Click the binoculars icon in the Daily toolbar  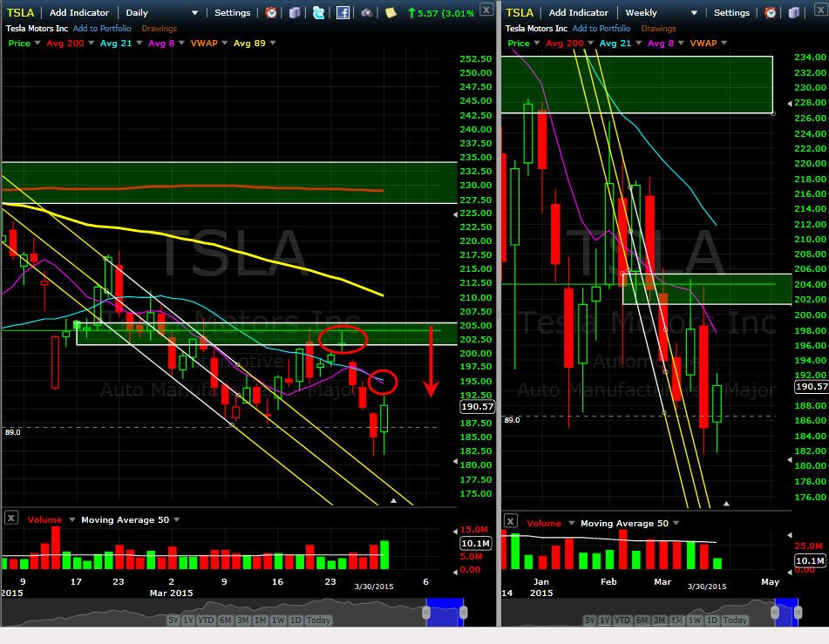(366, 13)
